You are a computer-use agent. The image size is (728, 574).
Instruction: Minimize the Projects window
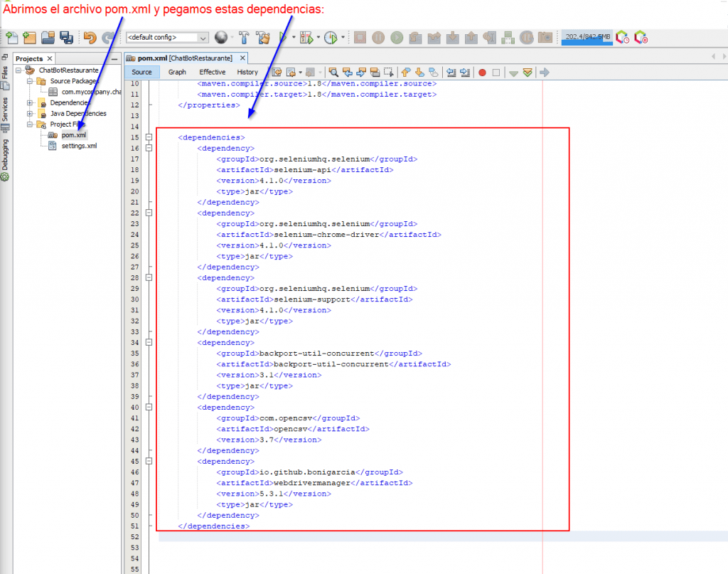[x=114, y=59]
